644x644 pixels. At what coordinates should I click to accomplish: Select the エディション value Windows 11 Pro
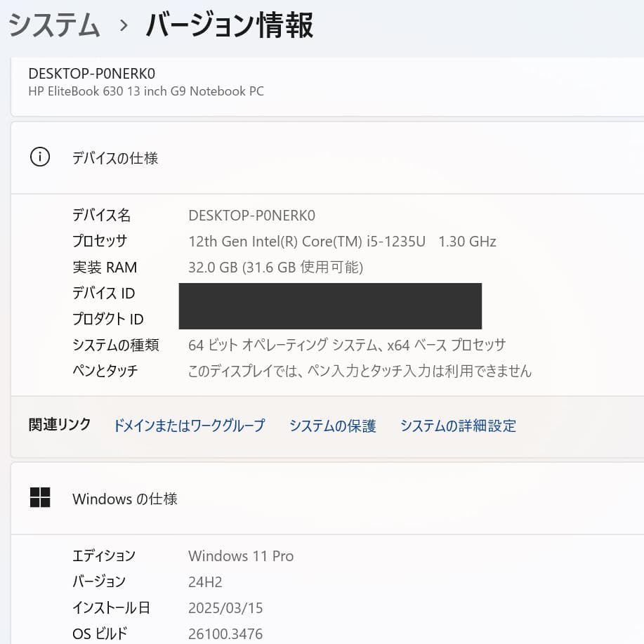pos(241,556)
